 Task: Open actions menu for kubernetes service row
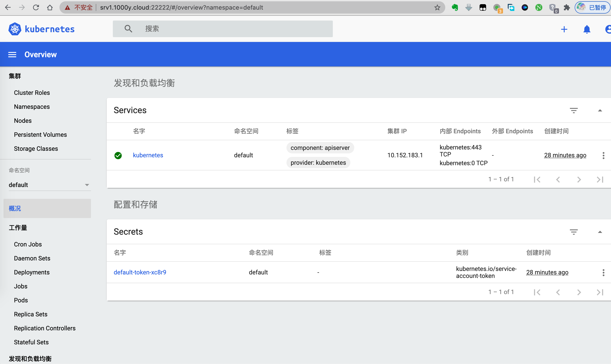click(603, 155)
